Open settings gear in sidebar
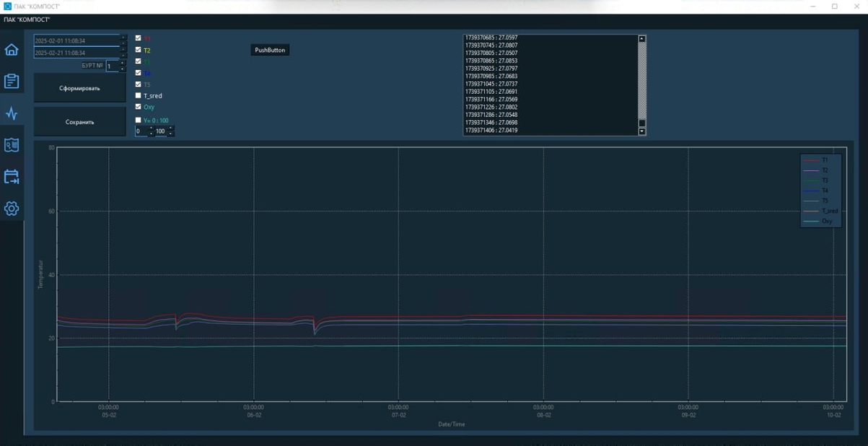The image size is (868, 446). pyautogui.click(x=12, y=209)
